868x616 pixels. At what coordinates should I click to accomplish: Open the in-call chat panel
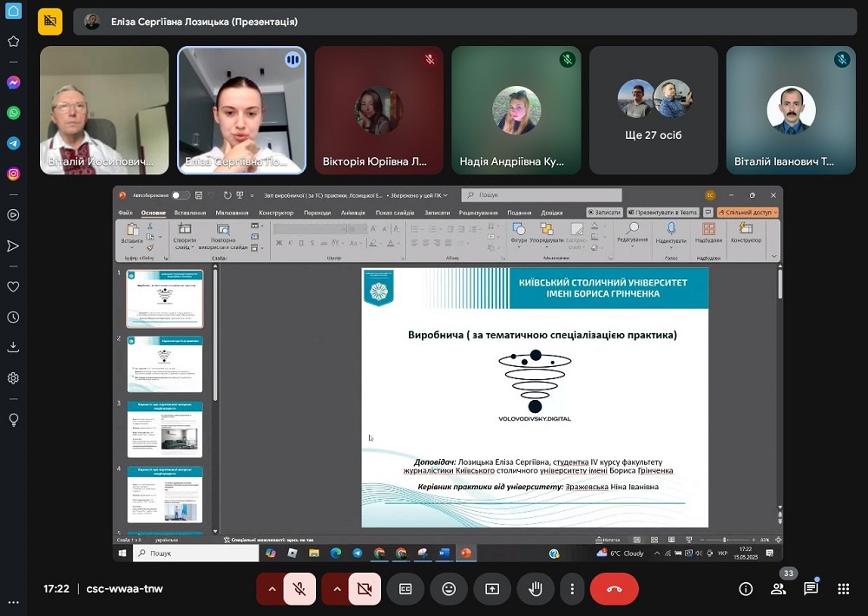pyautogui.click(x=811, y=588)
